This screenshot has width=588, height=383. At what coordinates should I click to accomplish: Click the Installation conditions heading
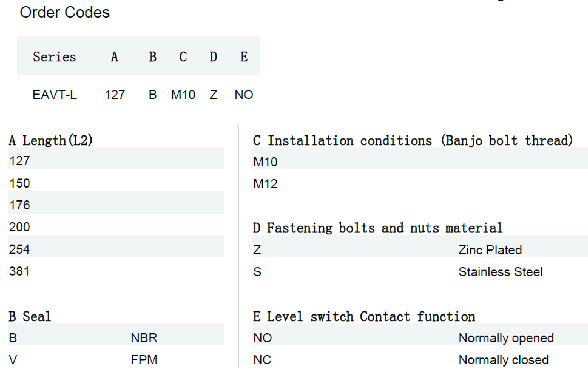tap(413, 140)
